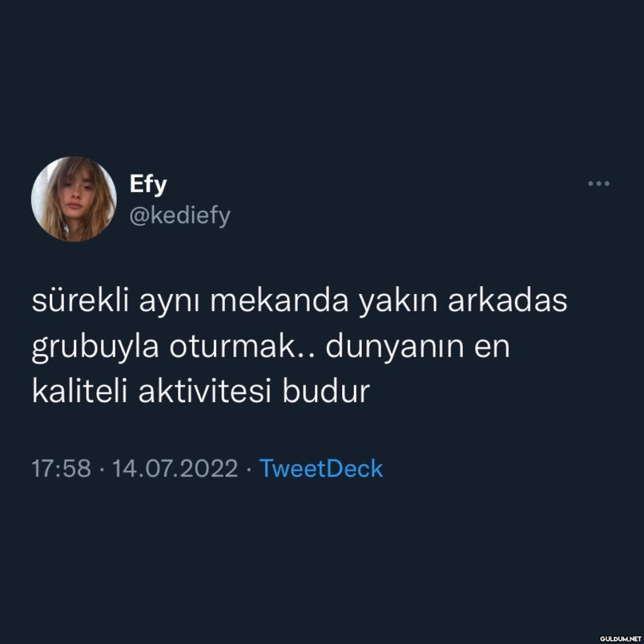Click the word "arkadas" in the tweet
Image resolution: width=644 pixels, height=644 pixels.
point(508,301)
